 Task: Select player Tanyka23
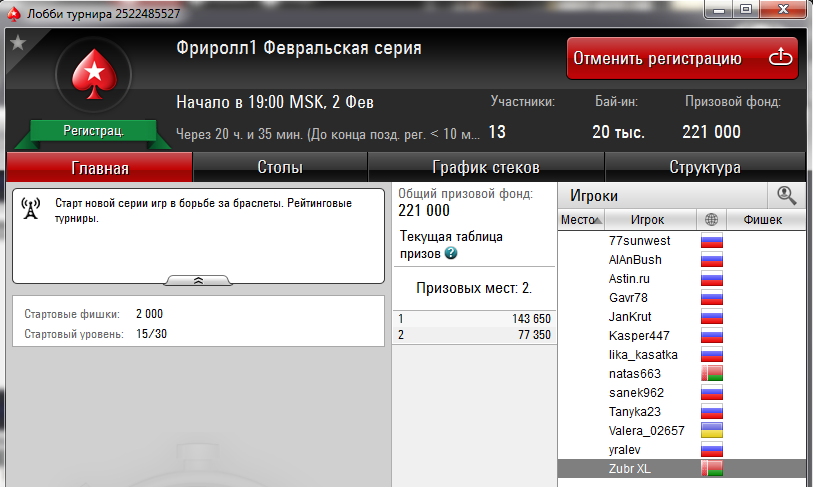point(682,412)
